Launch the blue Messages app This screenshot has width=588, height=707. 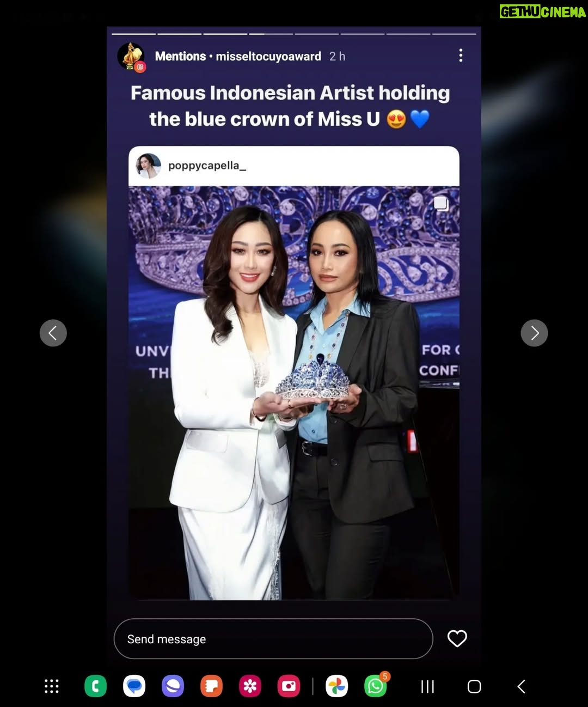coord(134,686)
